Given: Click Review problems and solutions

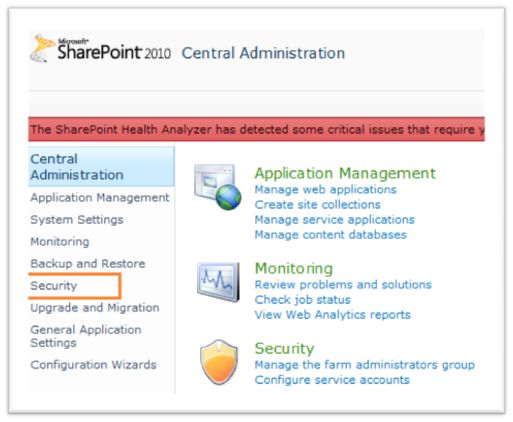Looking at the screenshot, I should 343,285.
